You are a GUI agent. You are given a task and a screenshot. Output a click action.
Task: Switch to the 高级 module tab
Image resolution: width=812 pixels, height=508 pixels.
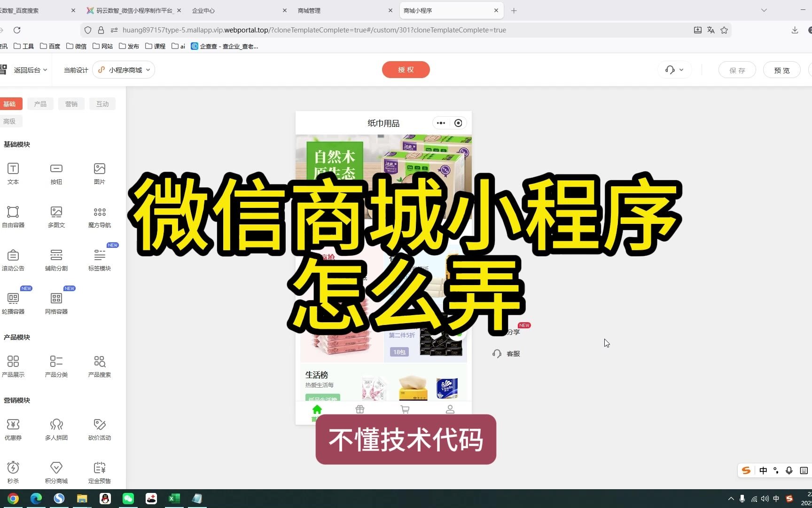point(10,121)
